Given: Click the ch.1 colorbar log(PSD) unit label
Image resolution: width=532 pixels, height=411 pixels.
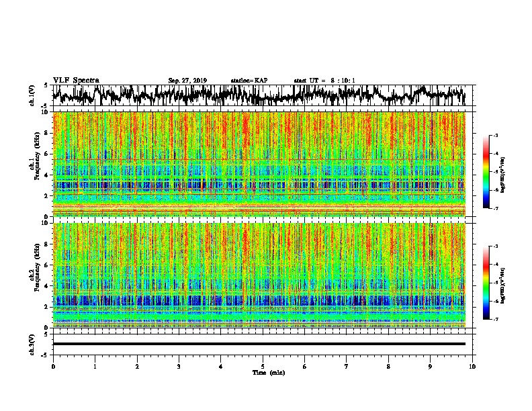Looking at the screenshot, I should [503, 175].
